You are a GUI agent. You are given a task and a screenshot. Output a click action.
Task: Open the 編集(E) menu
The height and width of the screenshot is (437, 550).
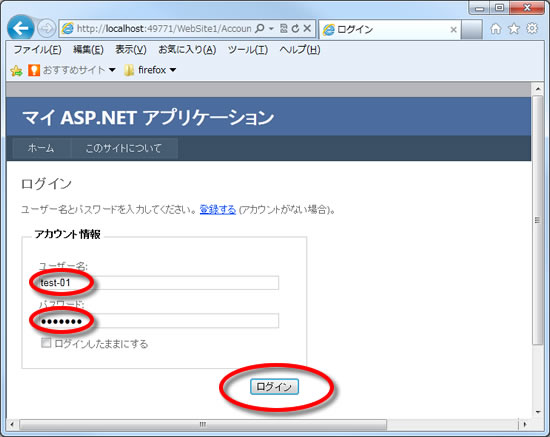(x=88, y=50)
